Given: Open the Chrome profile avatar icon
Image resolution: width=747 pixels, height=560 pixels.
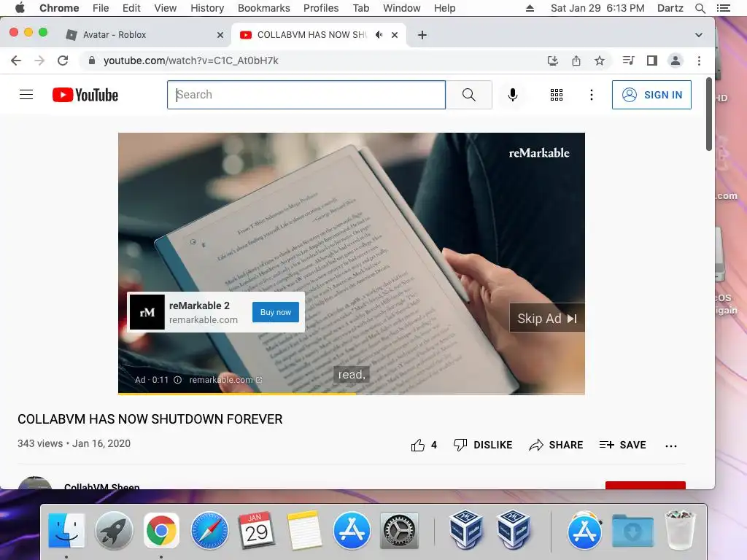Looking at the screenshot, I should tap(675, 61).
